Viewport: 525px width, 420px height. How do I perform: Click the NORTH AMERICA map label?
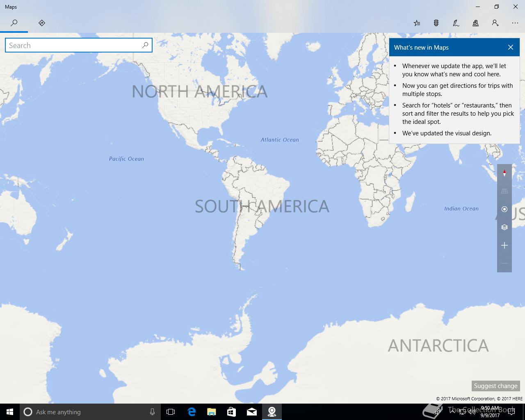click(x=199, y=91)
